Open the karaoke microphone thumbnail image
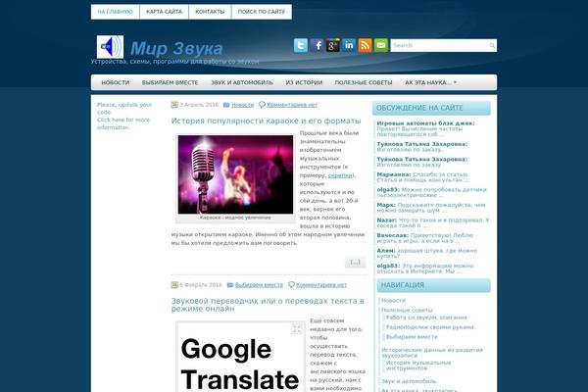The height and width of the screenshot is (392, 588). click(235, 174)
